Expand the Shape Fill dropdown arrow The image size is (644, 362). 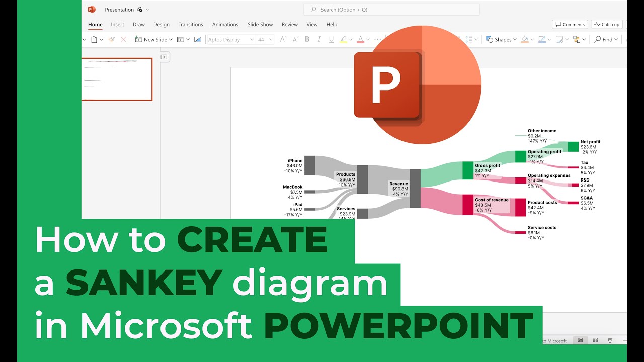click(532, 39)
